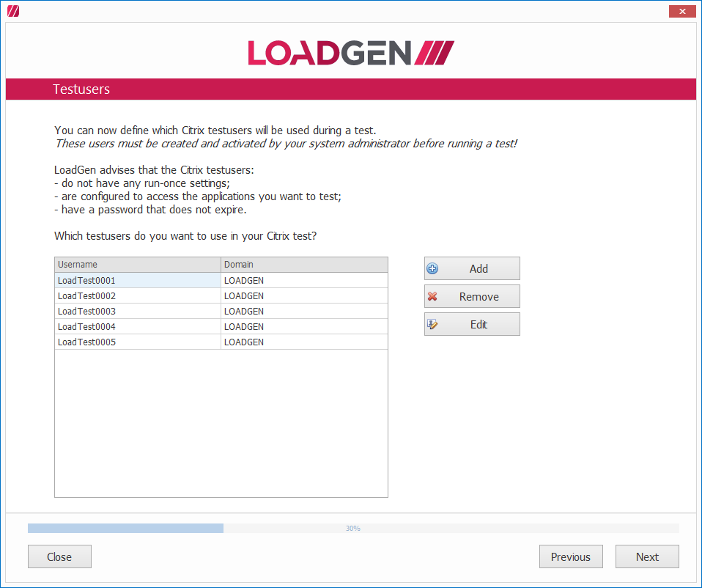The image size is (702, 588).
Task: Sort by the Username column header
Action: (138, 265)
